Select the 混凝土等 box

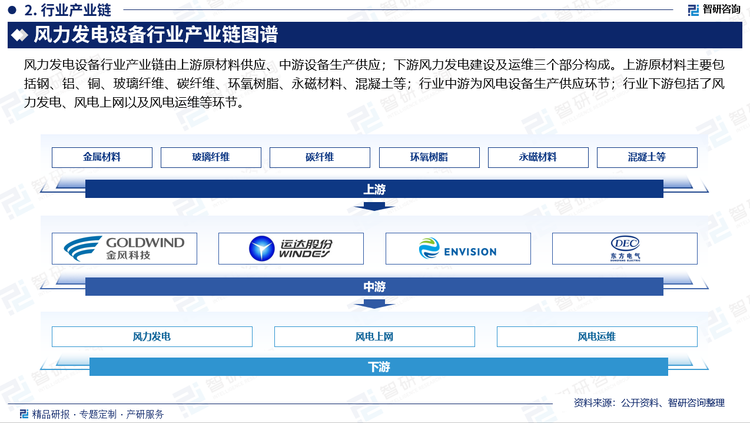coord(647,157)
